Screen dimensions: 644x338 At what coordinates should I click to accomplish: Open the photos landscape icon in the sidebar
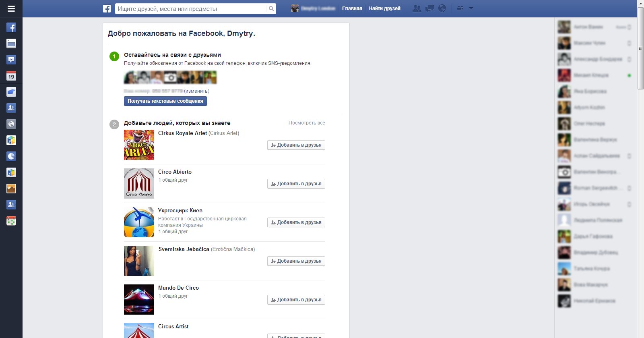pos(11,189)
